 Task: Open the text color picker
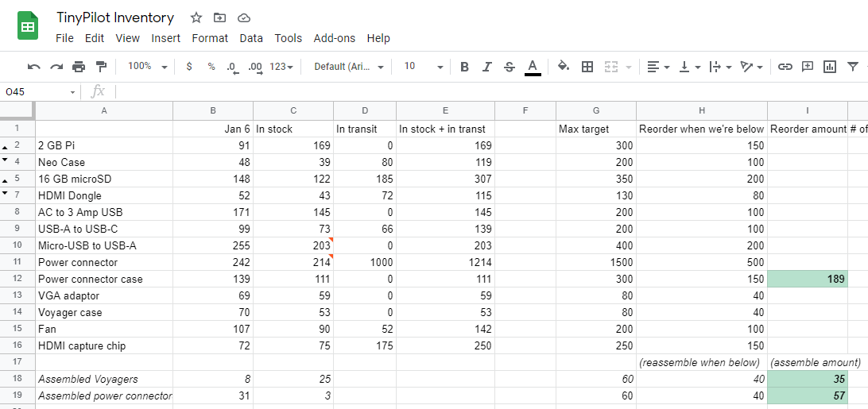tap(533, 67)
